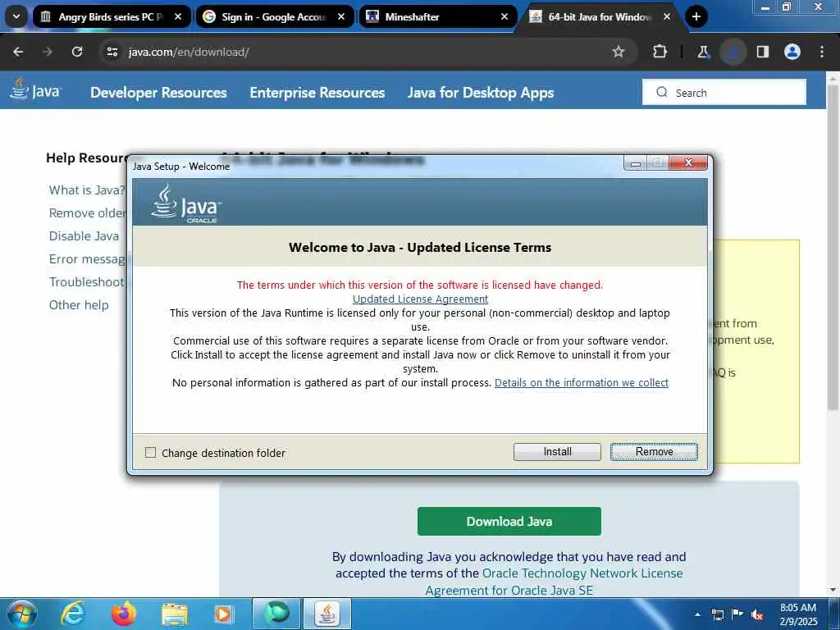This screenshot has height=630, width=840.
Task: Close the Google Sign in tab
Action: pyautogui.click(x=341, y=16)
